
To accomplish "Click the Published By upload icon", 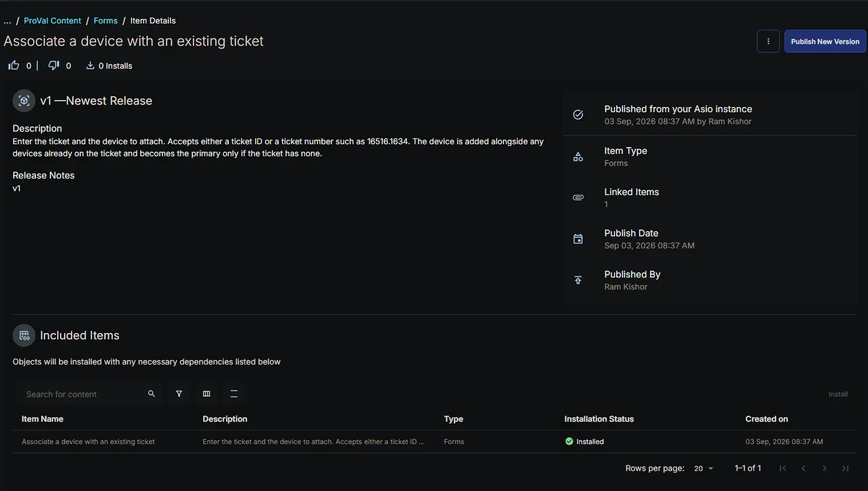I will [x=578, y=280].
